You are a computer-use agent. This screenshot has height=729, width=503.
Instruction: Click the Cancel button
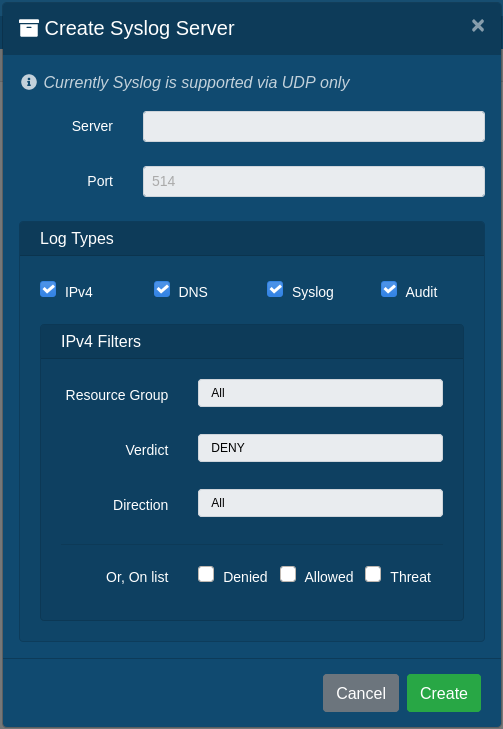click(361, 693)
